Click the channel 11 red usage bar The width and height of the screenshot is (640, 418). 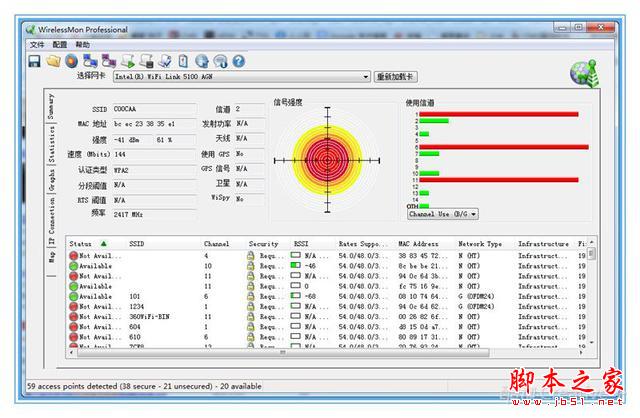(x=499, y=180)
